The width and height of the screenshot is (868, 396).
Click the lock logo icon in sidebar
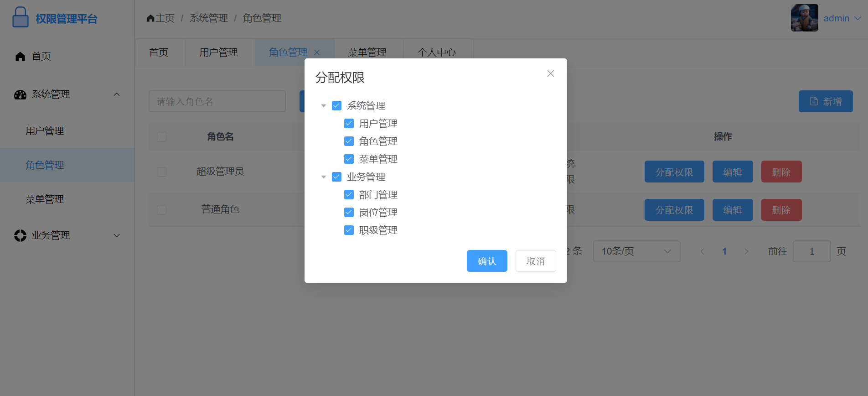point(20,18)
